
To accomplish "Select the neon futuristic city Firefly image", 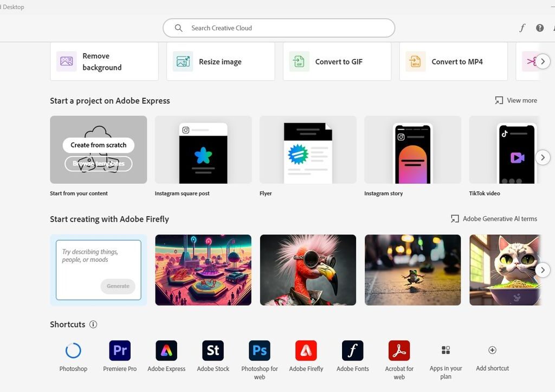I will point(203,270).
